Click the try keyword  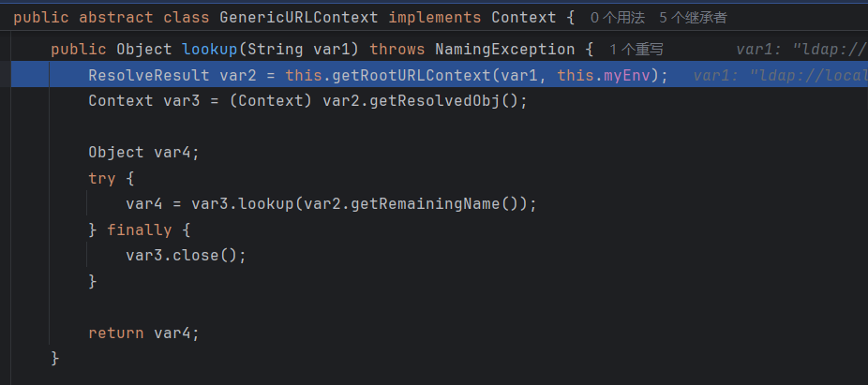(102, 178)
